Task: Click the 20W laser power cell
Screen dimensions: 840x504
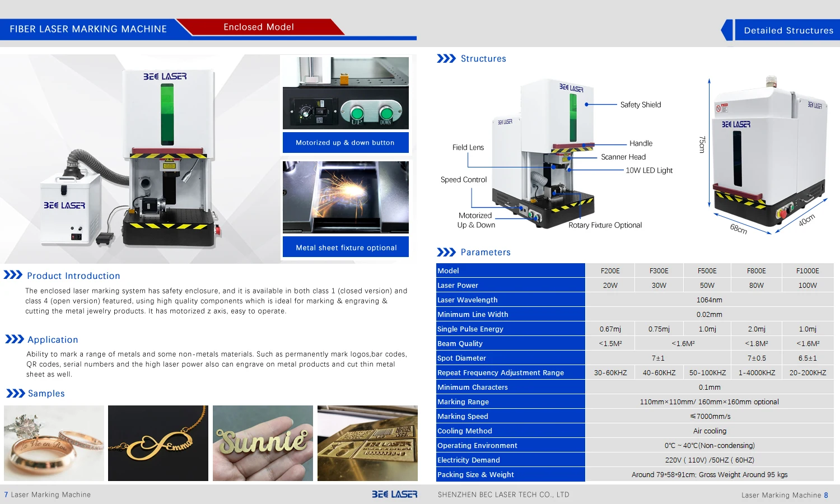Action: click(x=610, y=285)
